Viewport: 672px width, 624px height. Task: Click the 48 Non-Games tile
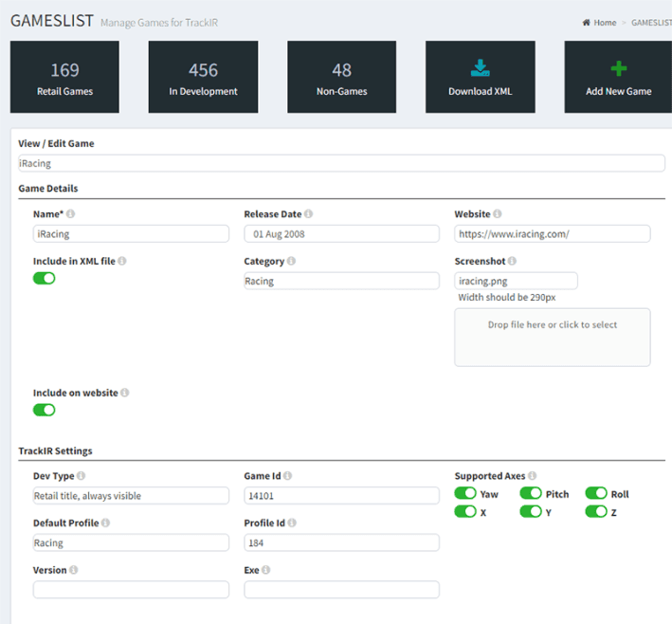341,77
